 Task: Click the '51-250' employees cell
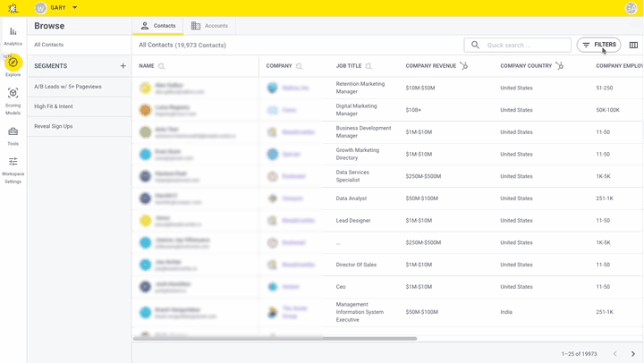point(604,88)
